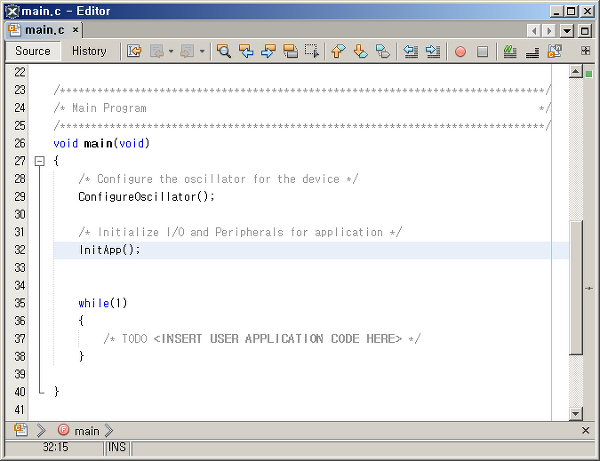Stop macro recording with the square icon
Image resolution: width=600 pixels, height=461 pixels.
[x=483, y=51]
